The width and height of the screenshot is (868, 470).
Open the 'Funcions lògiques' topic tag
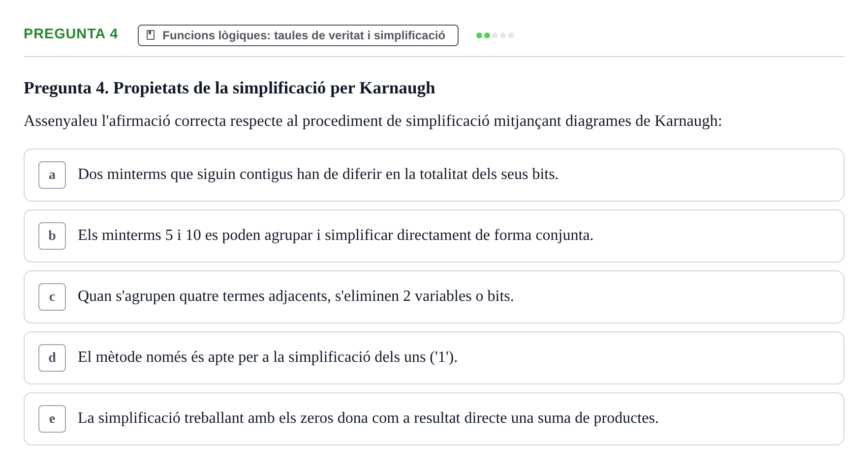298,35
